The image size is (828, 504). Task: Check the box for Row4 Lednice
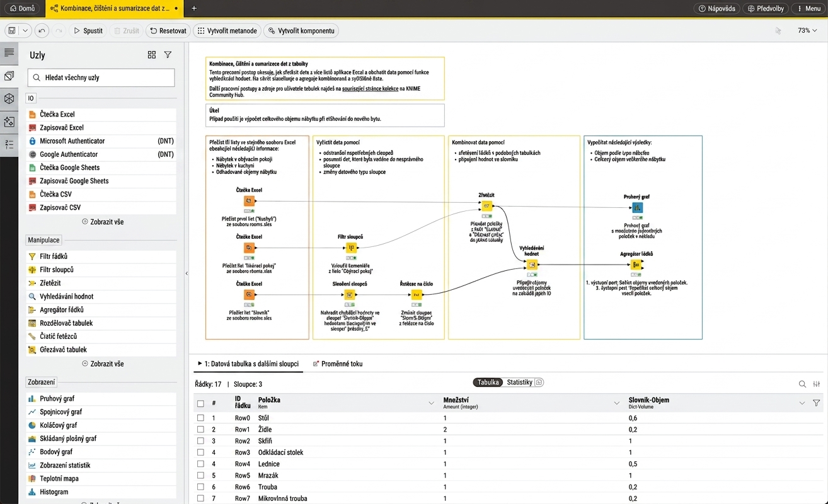200,464
